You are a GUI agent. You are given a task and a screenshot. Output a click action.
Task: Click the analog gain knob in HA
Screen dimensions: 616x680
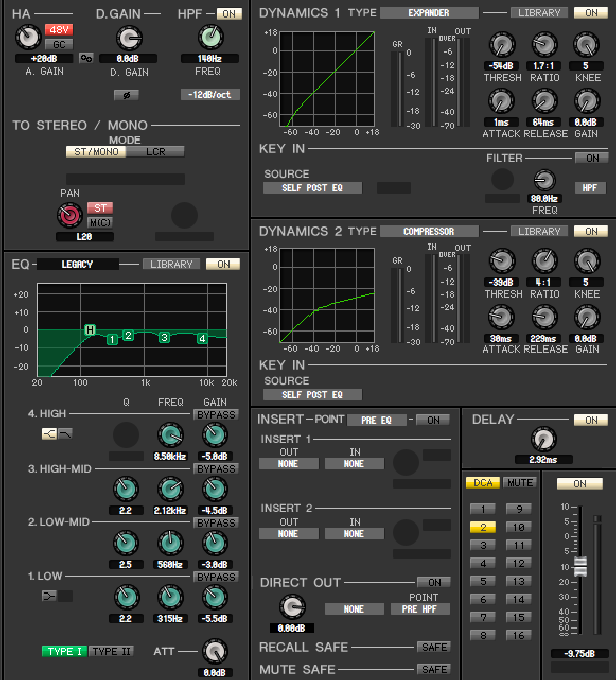29,38
